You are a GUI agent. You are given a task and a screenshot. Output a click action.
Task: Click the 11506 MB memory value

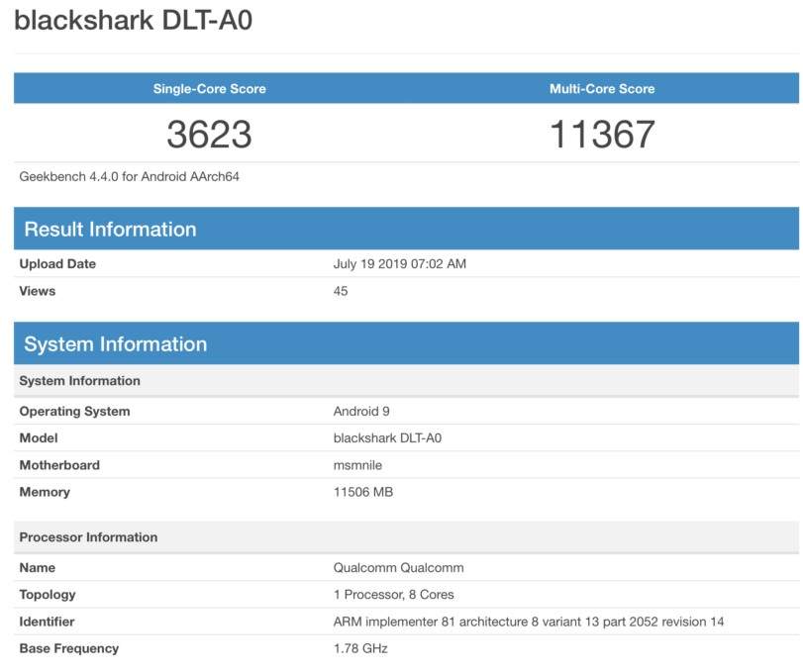pos(363,492)
